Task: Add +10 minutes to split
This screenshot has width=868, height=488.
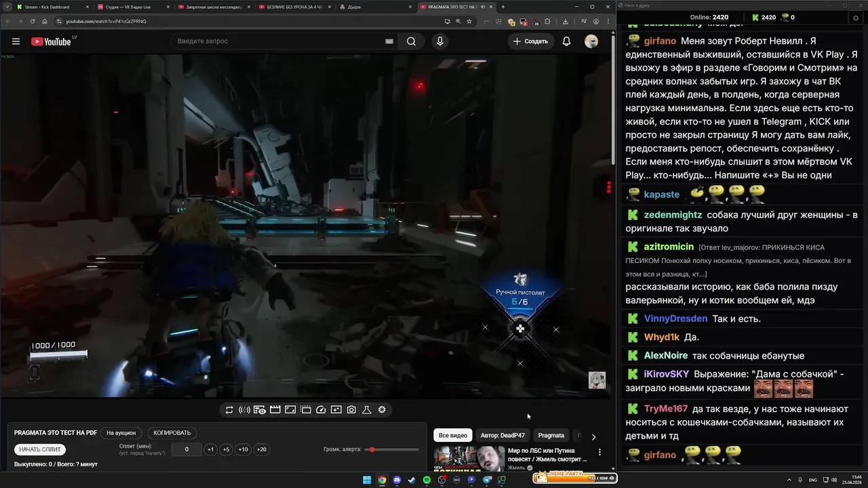Action: [x=243, y=449]
